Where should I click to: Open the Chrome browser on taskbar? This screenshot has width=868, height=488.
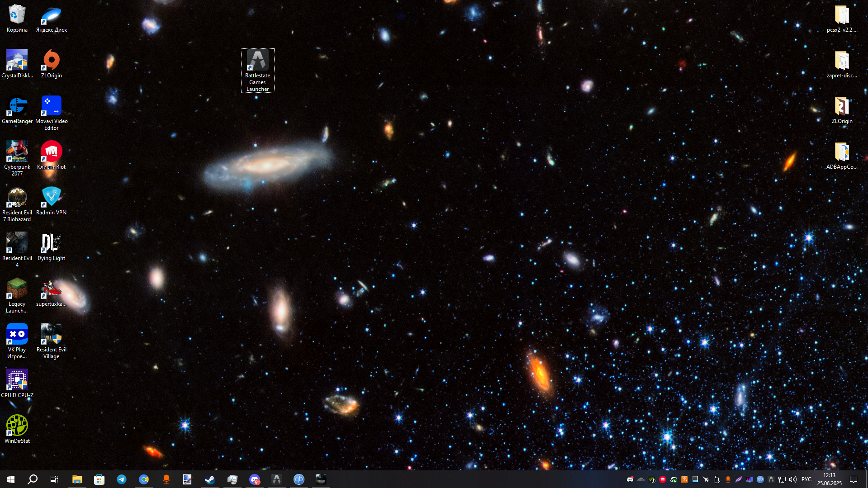point(143,479)
